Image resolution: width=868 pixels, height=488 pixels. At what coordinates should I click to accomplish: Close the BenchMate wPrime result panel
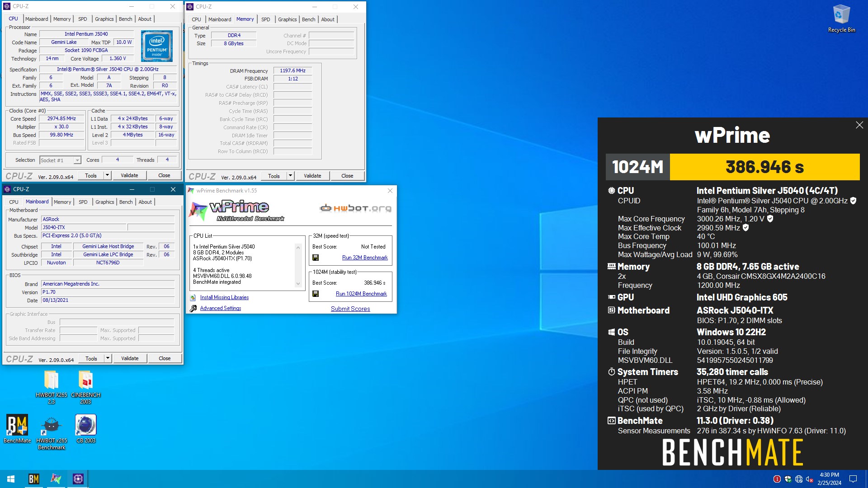859,125
